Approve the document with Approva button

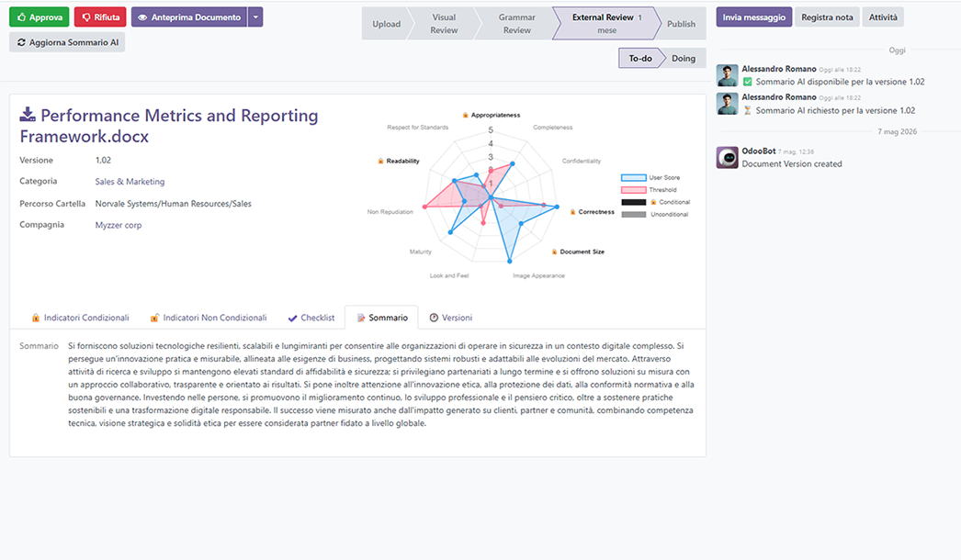click(x=40, y=17)
